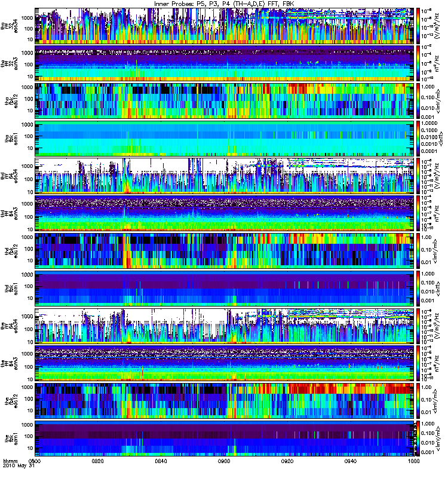
Task: Click the color bar of thd fbk edc12 panel
Action: click(418, 251)
